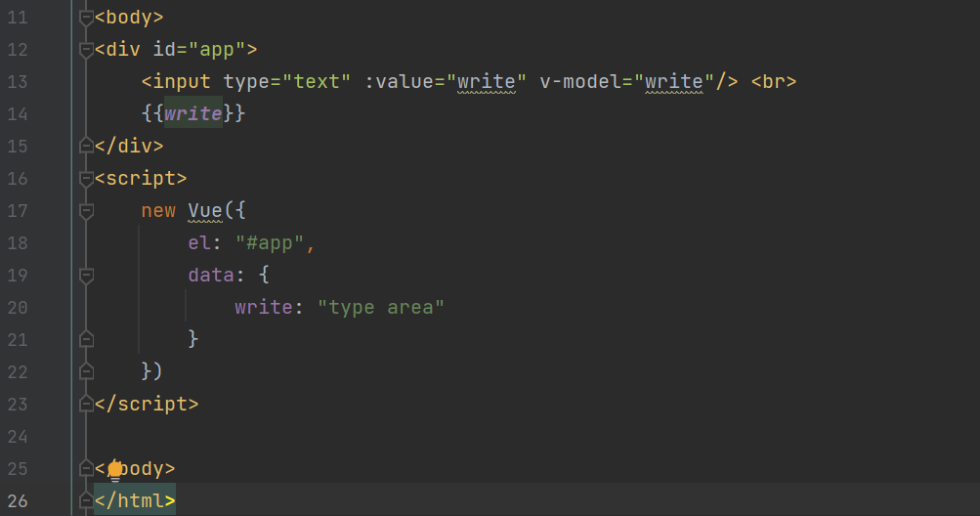Place cursor on highlighted write in mustache braces
980x516 pixels.
(193, 113)
